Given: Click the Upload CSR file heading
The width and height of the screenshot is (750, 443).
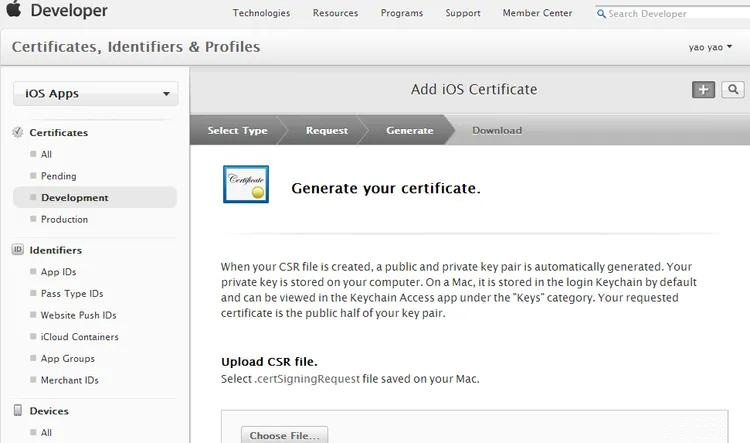Looking at the screenshot, I should pyautogui.click(x=269, y=362).
